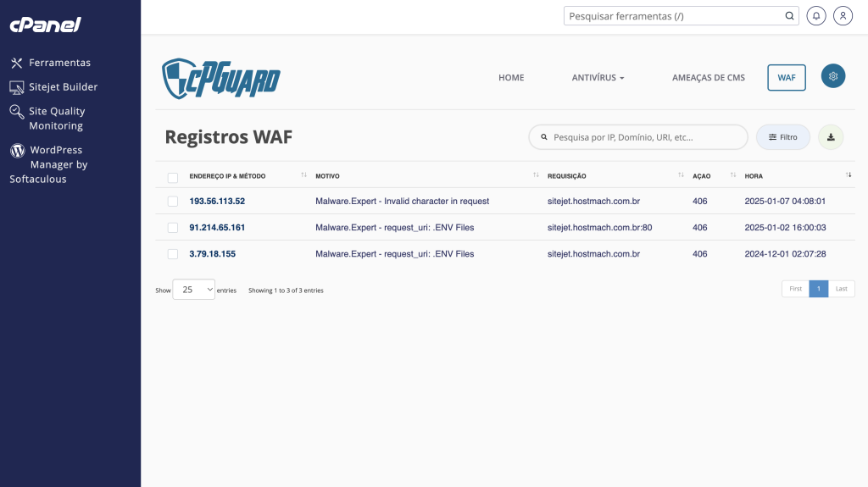Click 'Showing 1 to 3 of 3 entries' text
Viewport: 868px width, 487px height.
pos(286,291)
